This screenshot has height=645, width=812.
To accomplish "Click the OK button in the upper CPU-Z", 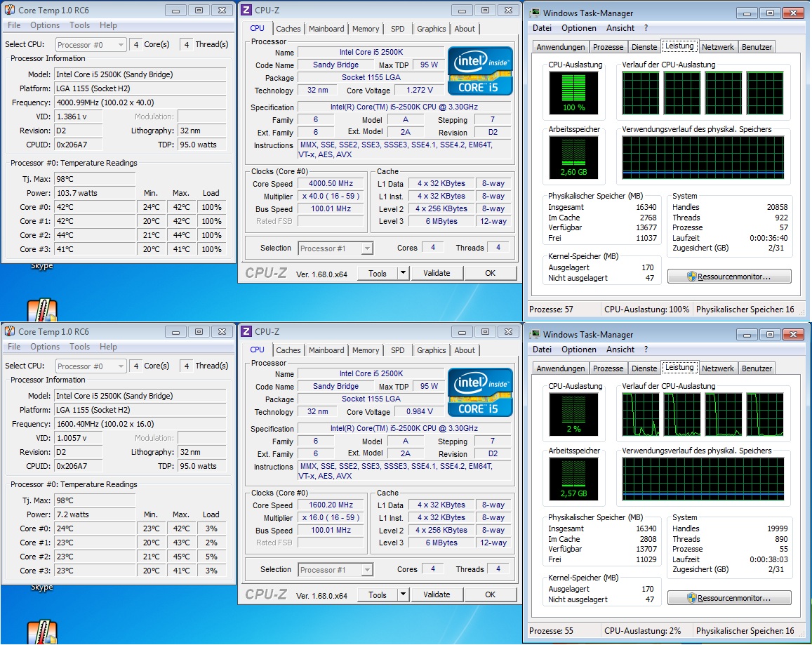I will coord(490,273).
